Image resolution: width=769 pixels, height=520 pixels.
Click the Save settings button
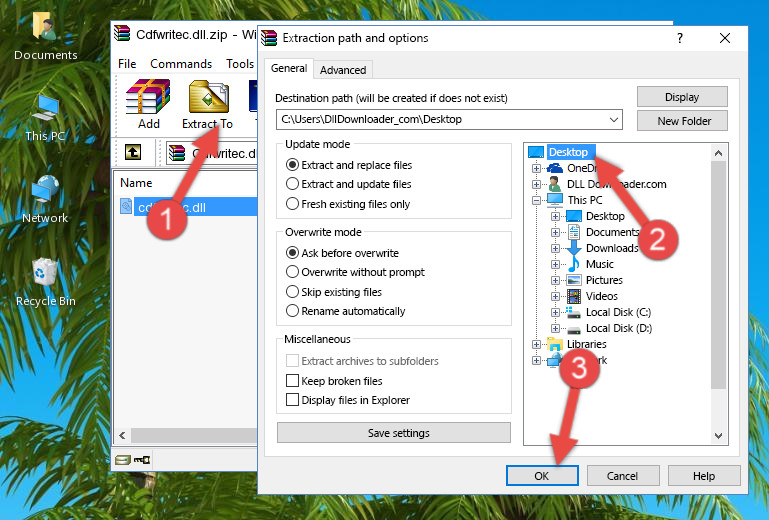coord(394,433)
